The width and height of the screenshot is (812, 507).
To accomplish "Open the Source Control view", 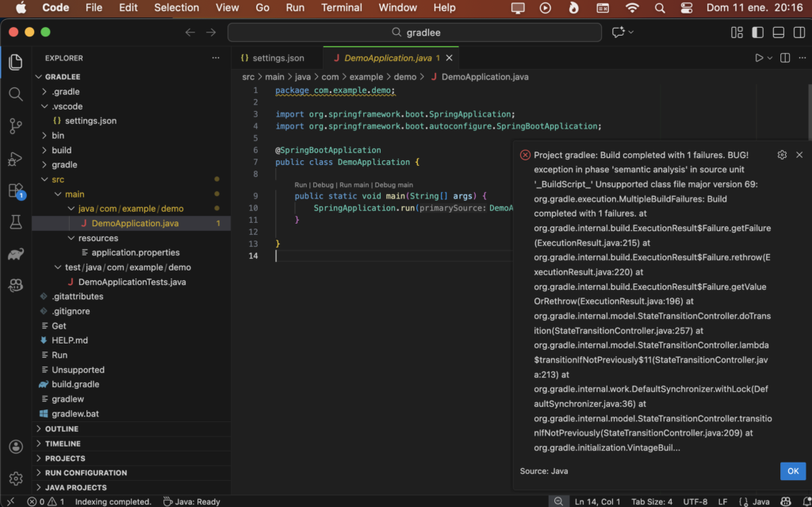I will (x=16, y=126).
